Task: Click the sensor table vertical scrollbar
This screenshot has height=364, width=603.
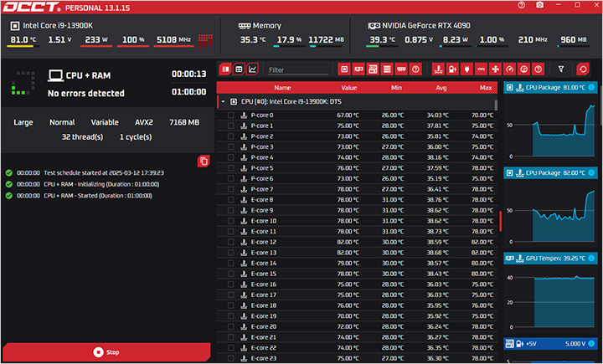Action: click(x=496, y=105)
